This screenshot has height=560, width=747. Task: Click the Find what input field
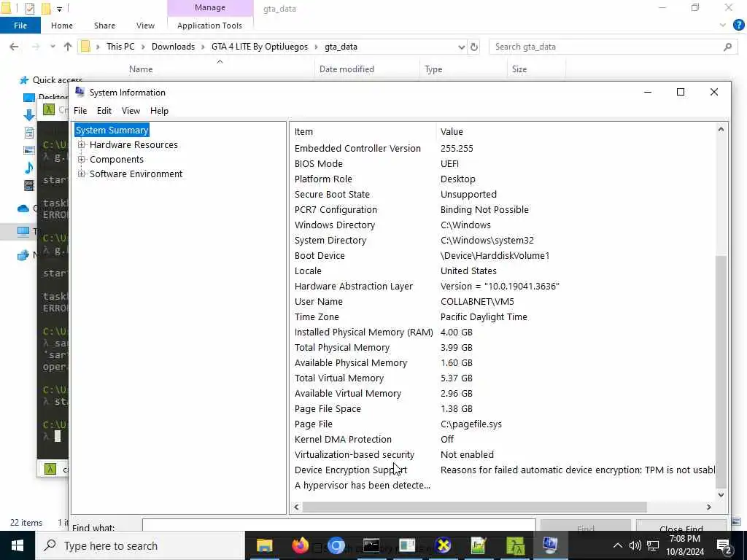coord(338,526)
